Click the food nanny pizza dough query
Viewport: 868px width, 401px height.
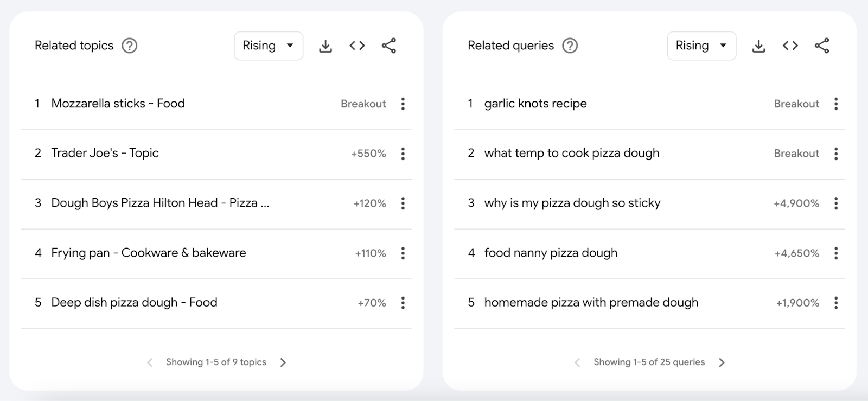pyautogui.click(x=551, y=253)
